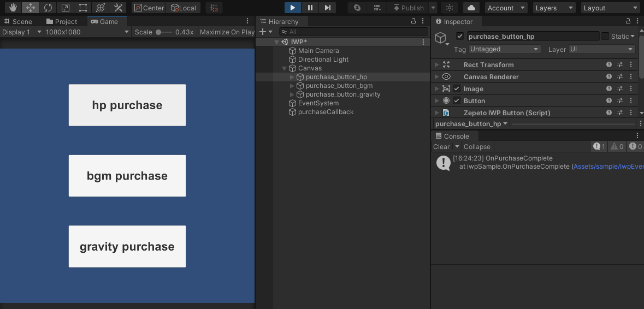The image size is (644, 309).
Task: Disable the Image component checkbox
Action: click(x=457, y=89)
